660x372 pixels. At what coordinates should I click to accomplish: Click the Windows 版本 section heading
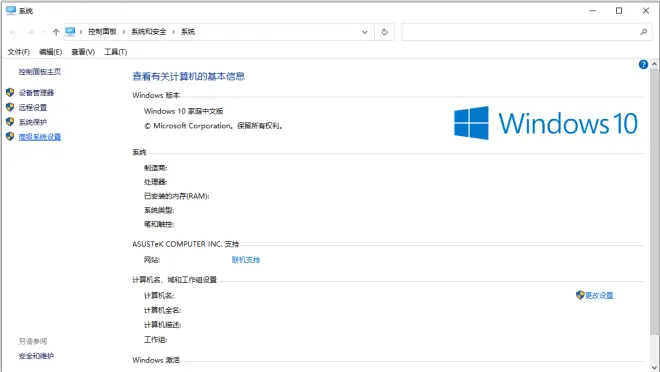tap(156, 96)
